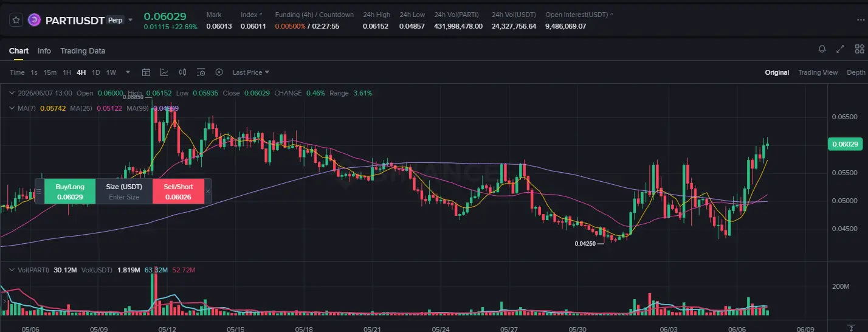The height and width of the screenshot is (332, 868).
Task: Click the Mark price 0.06013 value
Action: point(219,26)
